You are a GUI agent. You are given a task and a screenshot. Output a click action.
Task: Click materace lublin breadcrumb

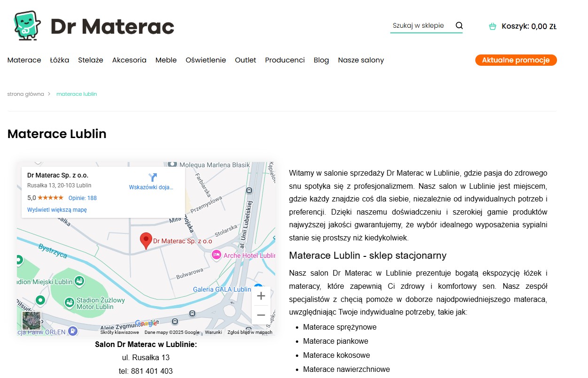(x=77, y=94)
